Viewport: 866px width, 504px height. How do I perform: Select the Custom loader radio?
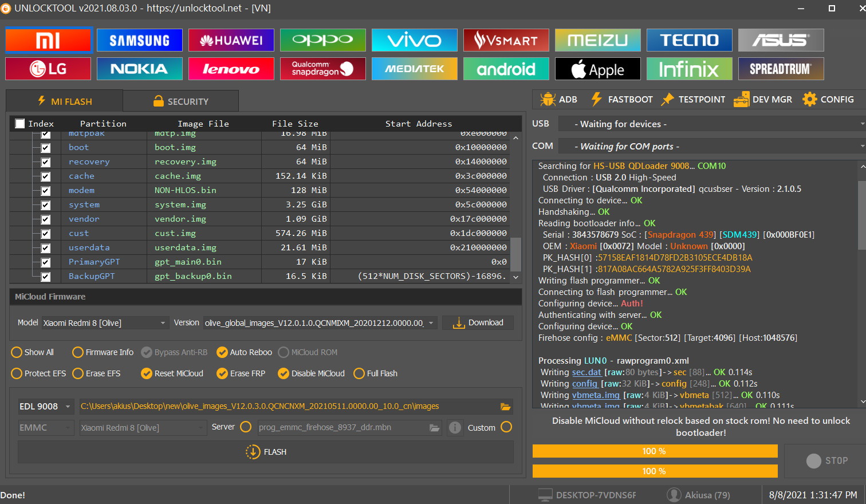pos(506,427)
